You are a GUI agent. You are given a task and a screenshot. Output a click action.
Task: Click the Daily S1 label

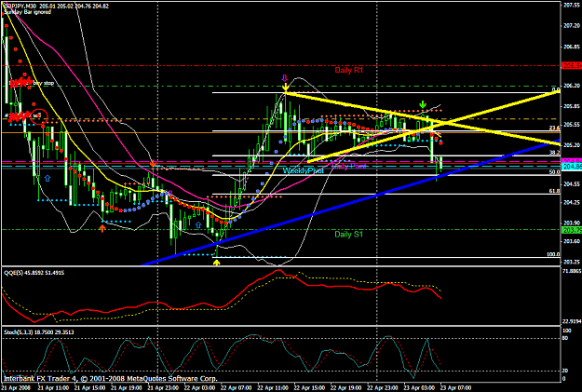pyautogui.click(x=348, y=234)
